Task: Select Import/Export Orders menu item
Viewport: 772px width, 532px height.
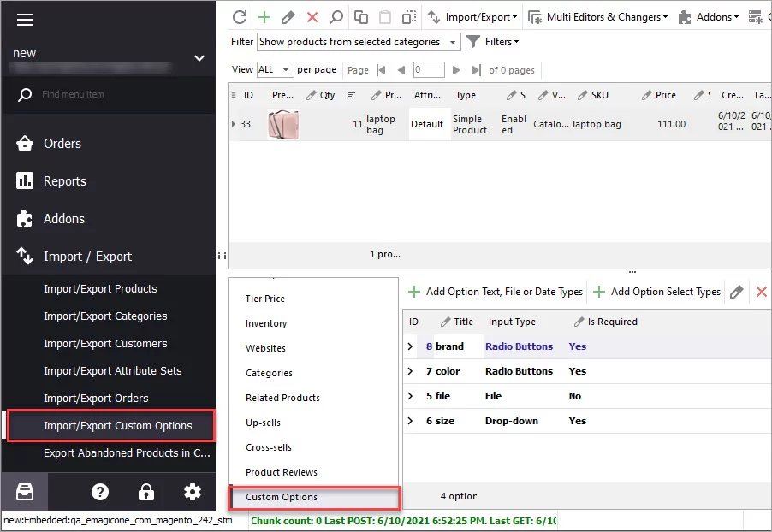Action: [96, 398]
